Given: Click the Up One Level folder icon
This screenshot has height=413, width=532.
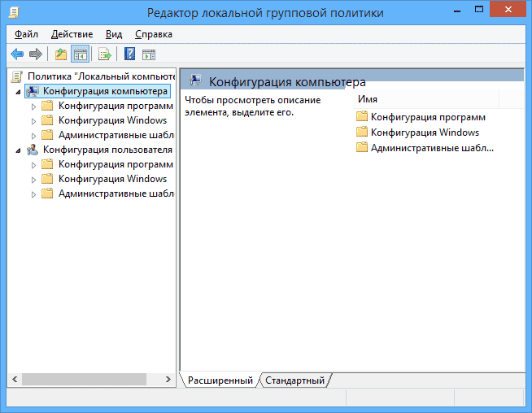Looking at the screenshot, I should pyautogui.click(x=60, y=54).
